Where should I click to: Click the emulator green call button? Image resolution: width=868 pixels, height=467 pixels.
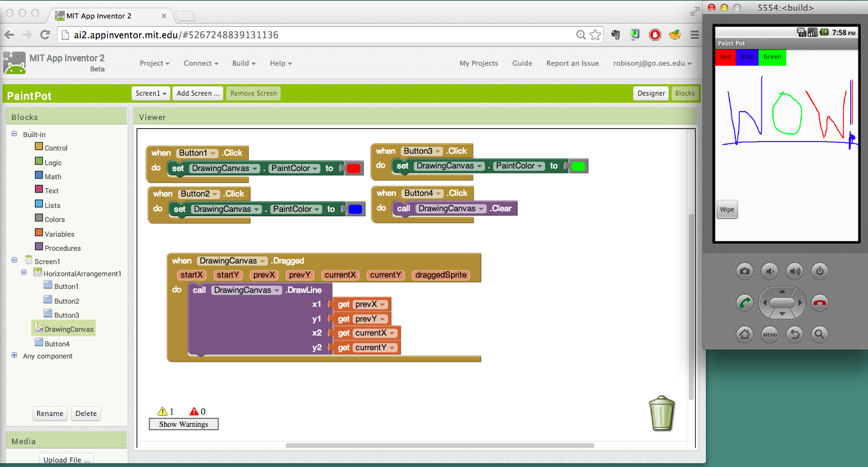click(744, 302)
